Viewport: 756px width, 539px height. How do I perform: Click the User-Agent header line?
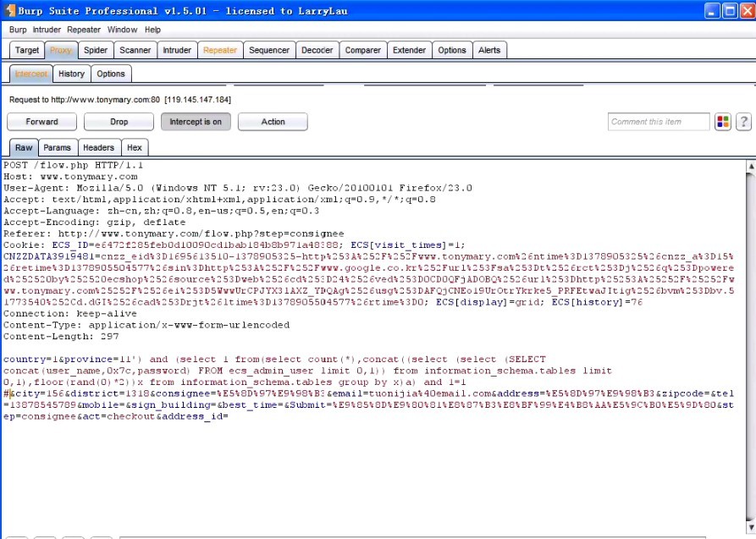point(238,188)
